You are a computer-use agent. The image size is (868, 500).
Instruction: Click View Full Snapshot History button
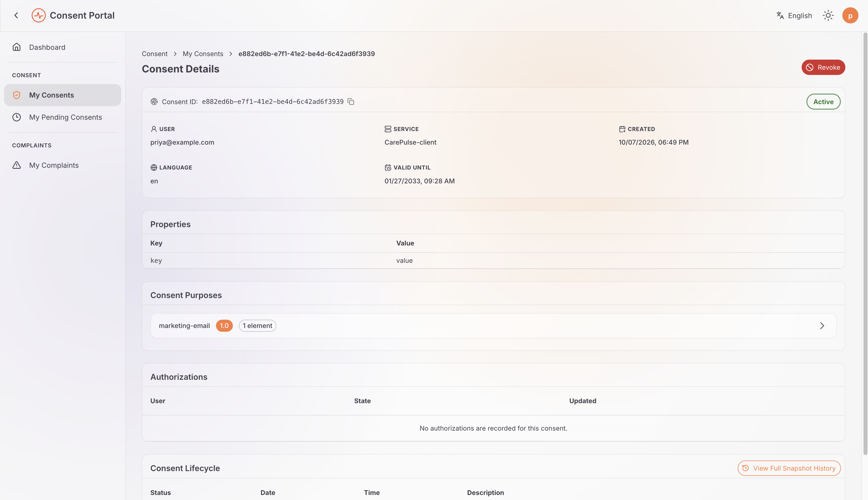coord(789,468)
